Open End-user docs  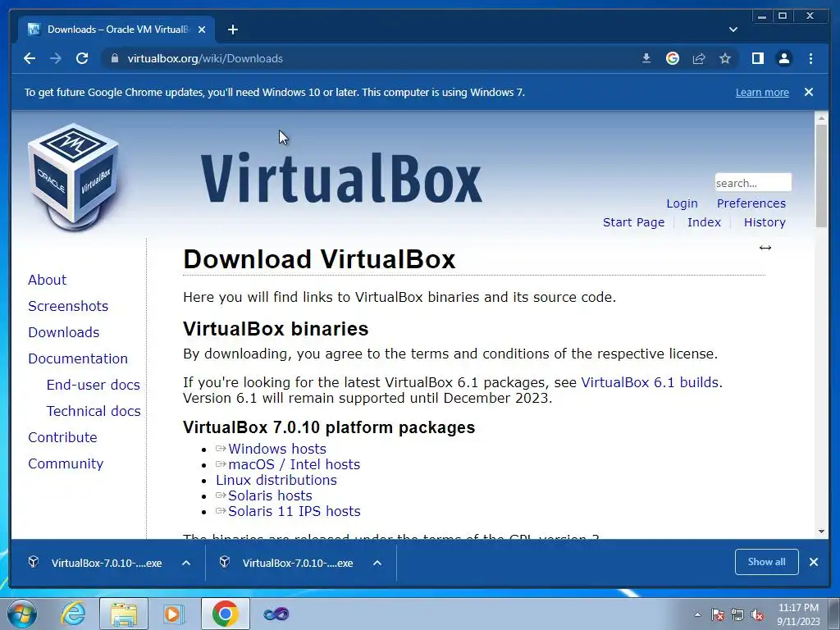pyautogui.click(x=94, y=385)
